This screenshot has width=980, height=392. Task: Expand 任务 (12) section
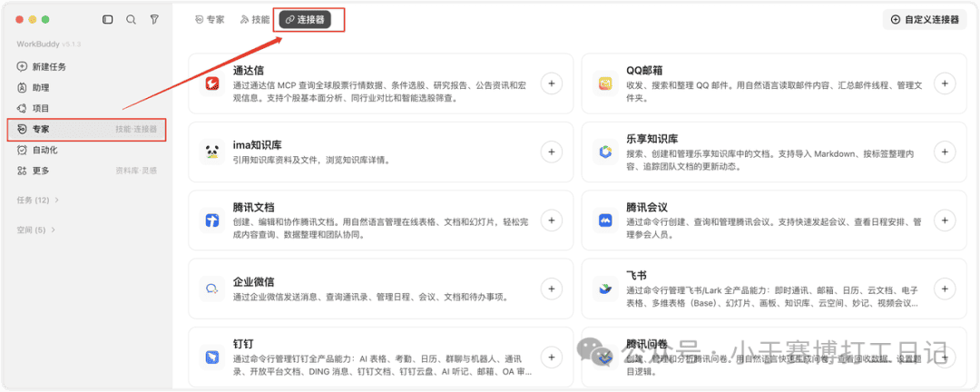[x=38, y=200]
